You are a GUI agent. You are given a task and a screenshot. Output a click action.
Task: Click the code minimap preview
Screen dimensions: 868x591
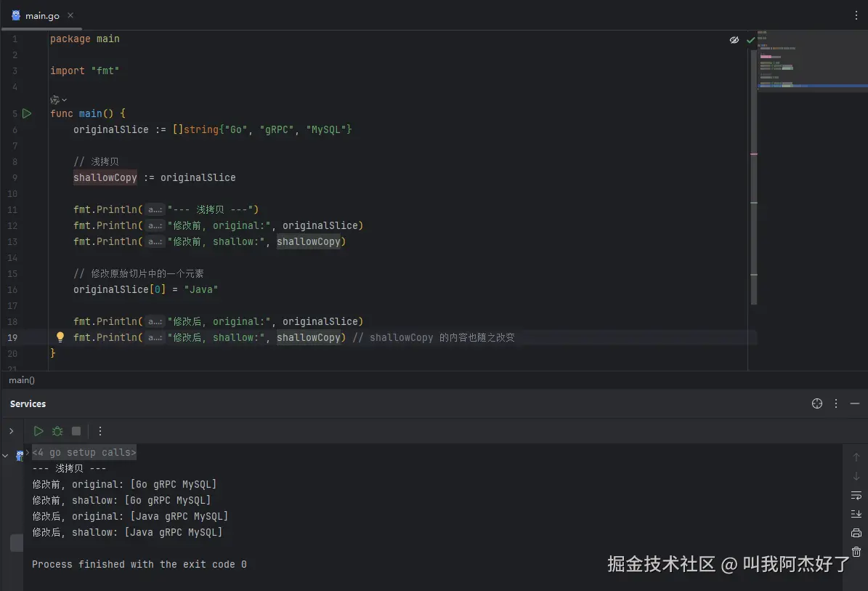click(x=812, y=61)
